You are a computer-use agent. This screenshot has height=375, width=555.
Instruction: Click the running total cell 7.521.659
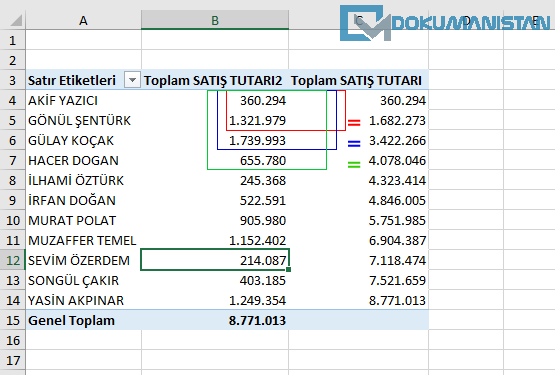(x=358, y=280)
